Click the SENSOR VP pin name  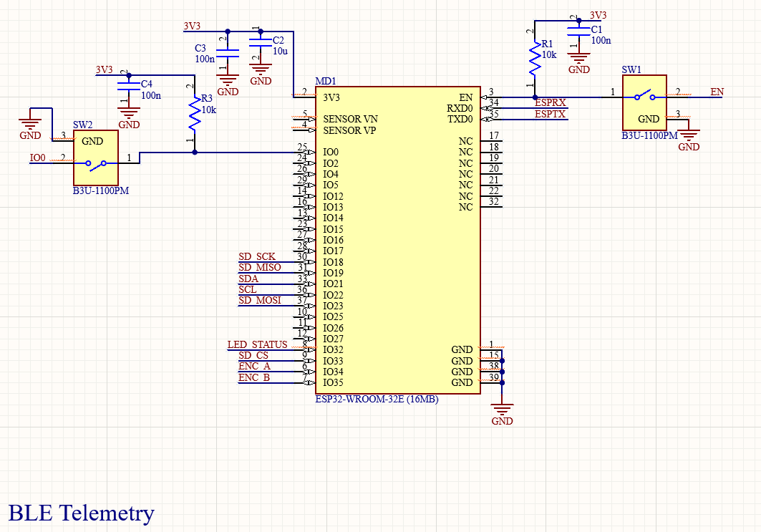(349, 130)
